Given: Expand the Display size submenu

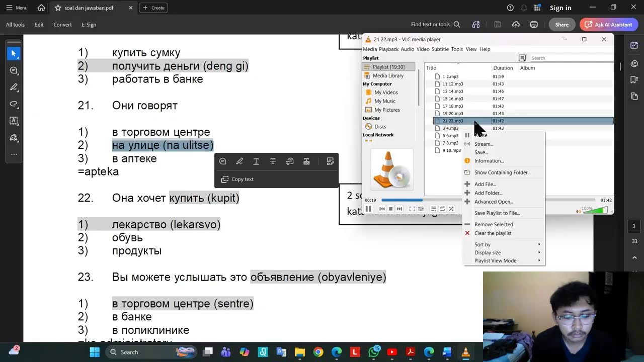Looking at the screenshot, I should (504, 253).
